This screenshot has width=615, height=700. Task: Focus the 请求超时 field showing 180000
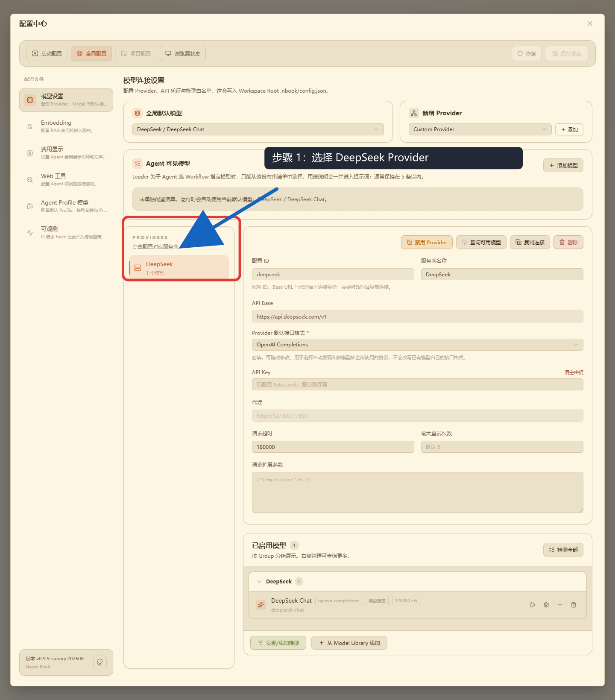pyautogui.click(x=333, y=447)
